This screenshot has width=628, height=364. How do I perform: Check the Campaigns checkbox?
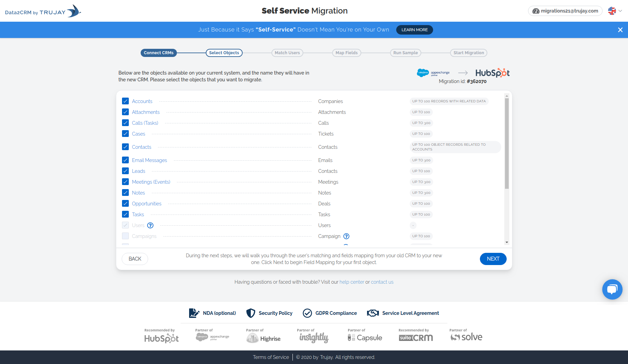click(x=125, y=236)
